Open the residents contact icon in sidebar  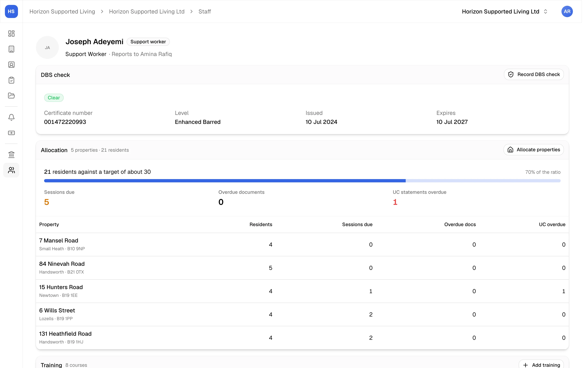11,64
